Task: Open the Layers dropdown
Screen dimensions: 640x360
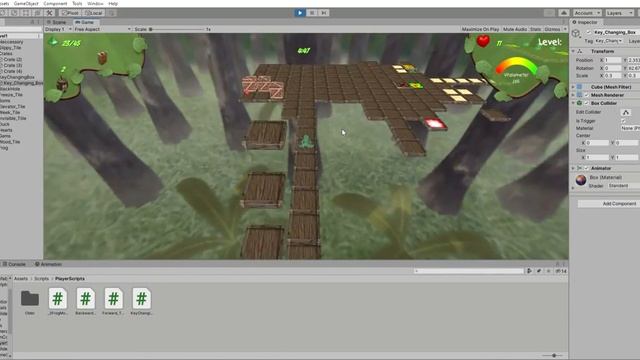Action: point(619,13)
